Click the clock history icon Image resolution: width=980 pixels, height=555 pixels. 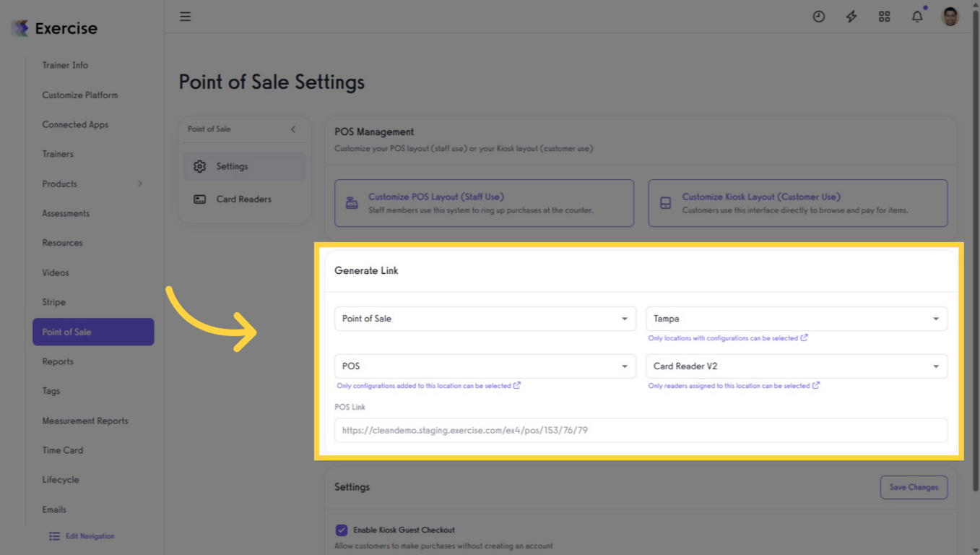click(818, 16)
